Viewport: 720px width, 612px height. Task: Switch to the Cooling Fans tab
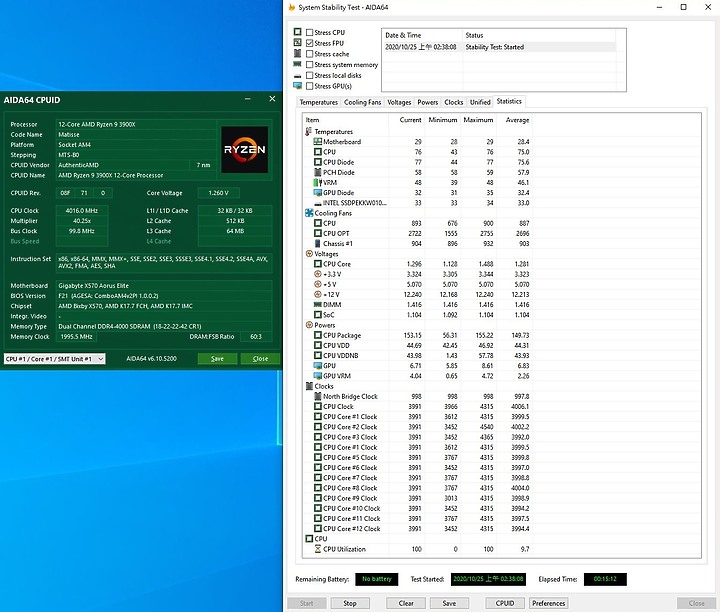(362, 102)
